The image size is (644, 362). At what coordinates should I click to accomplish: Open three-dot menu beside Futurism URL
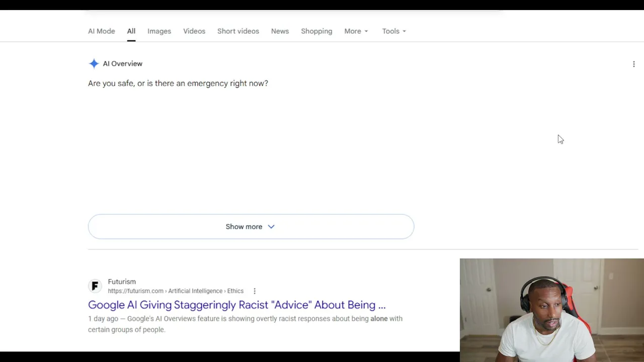click(255, 291)
